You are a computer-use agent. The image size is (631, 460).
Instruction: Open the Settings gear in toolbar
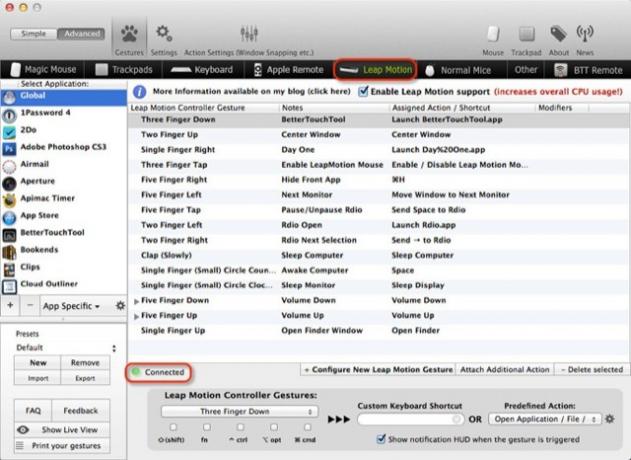[164, 33]
